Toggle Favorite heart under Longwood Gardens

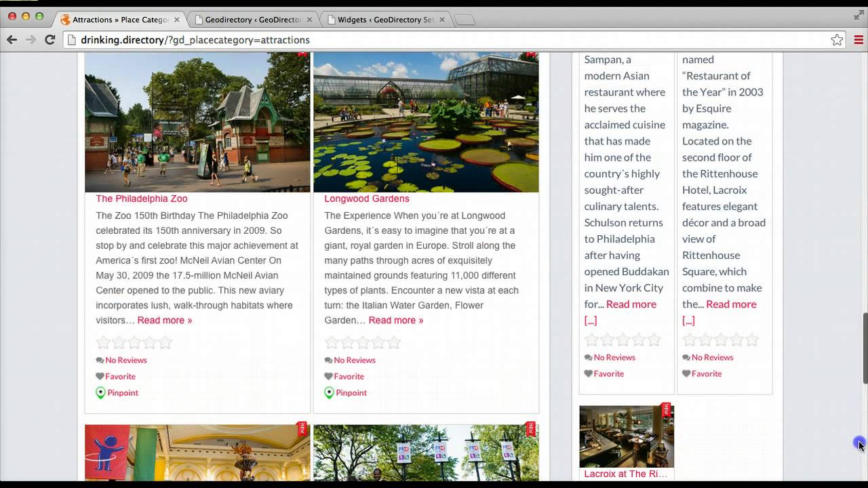click(328, 376)
